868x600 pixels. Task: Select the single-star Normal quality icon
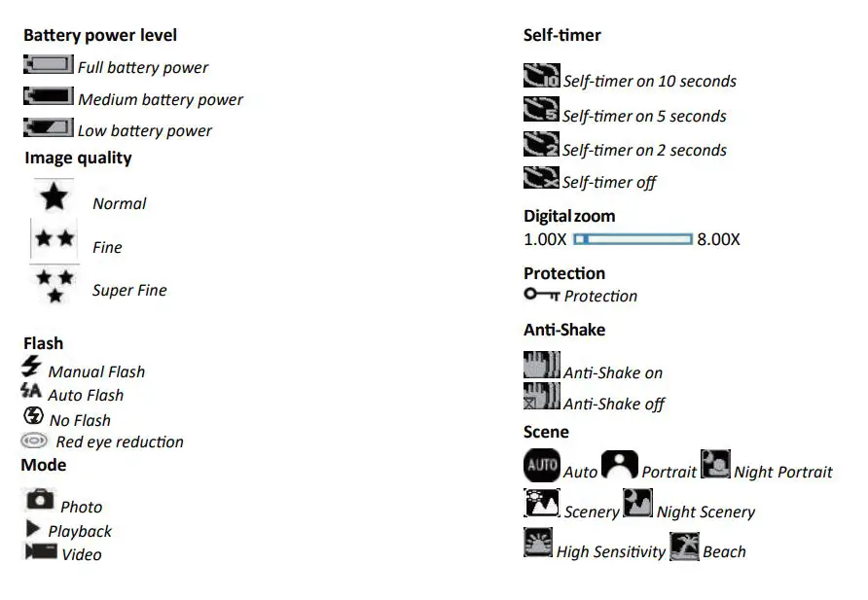tap(54, 197)
